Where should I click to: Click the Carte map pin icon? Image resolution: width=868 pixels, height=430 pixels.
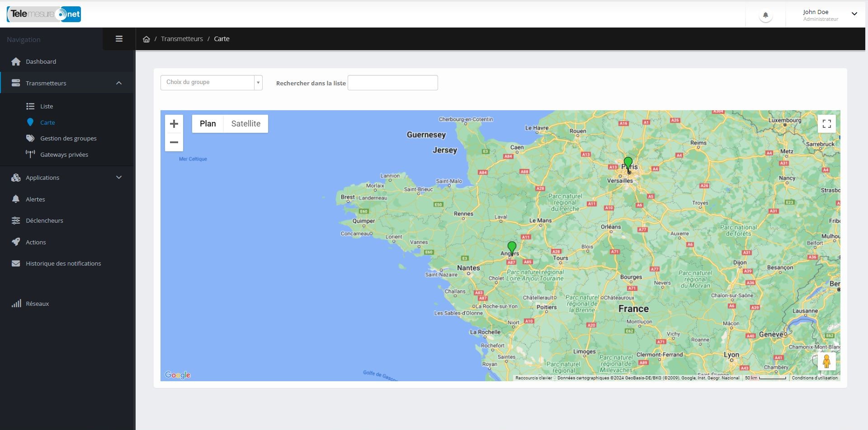pos(30,122)
